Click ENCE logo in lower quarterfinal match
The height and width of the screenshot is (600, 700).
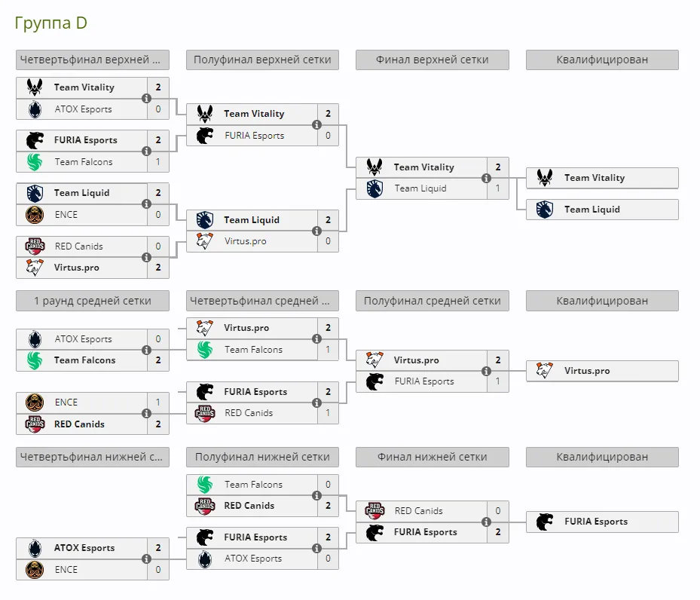click(x=35, y=570)
